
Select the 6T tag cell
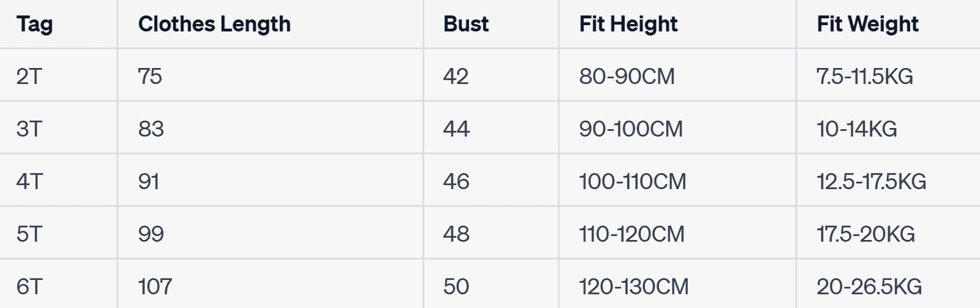point(29,287)
